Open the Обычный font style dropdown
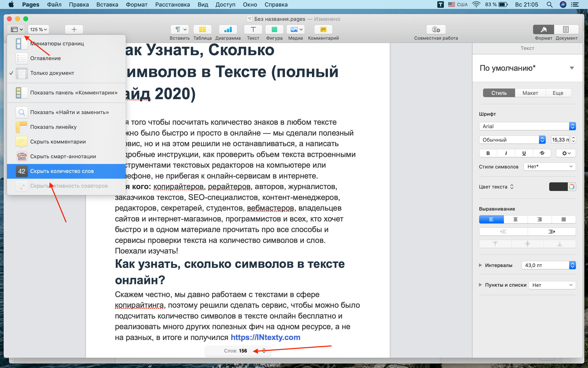The height and width of the screenshot is (368, 588). [x=512, y=140]
